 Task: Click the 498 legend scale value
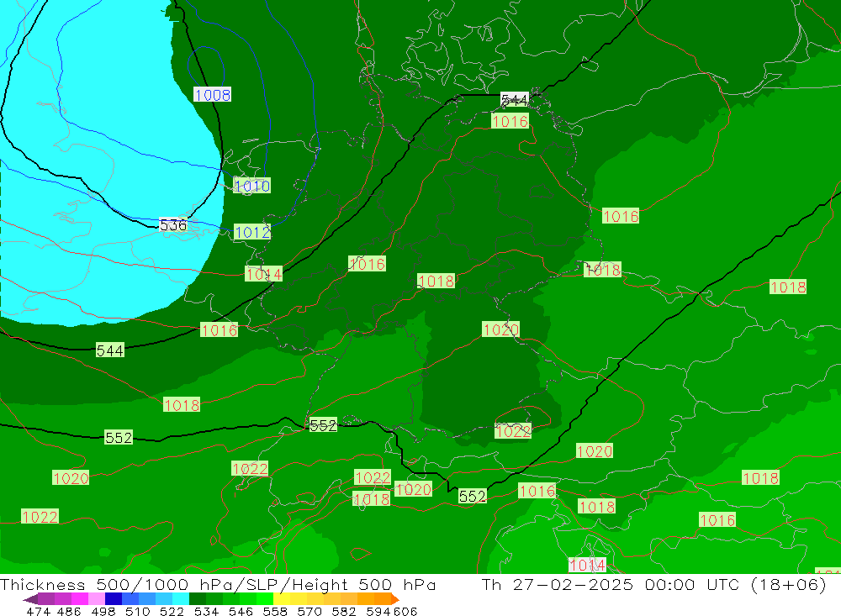(103, 612)
